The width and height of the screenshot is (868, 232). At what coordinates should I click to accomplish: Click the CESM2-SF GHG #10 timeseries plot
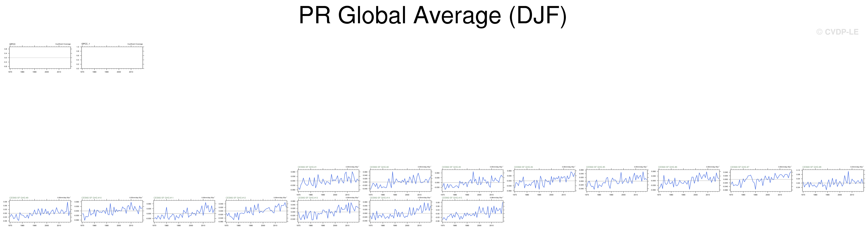point(112,211)
